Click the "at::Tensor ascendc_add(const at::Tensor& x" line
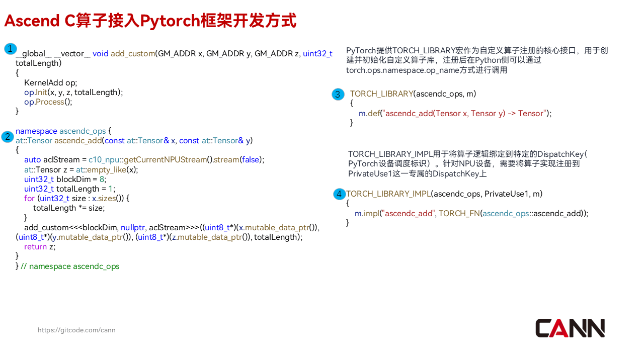This screenshot has height=362, width=644. coord(134,140)
